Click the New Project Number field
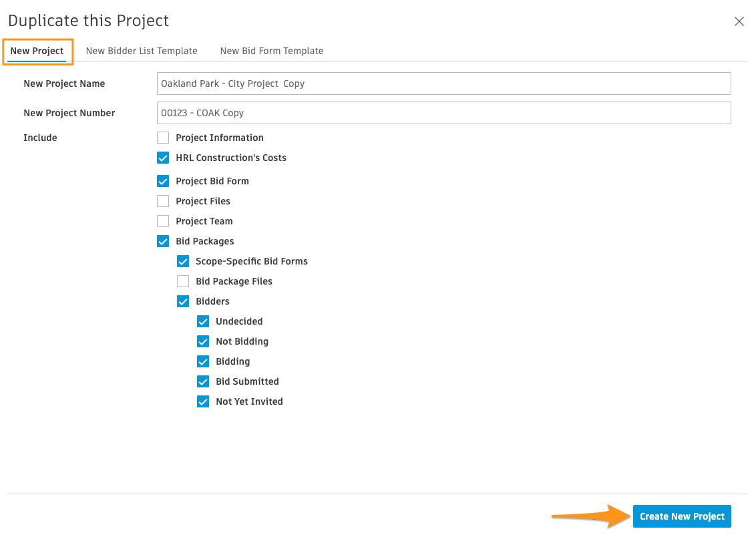Viewport: 756px width, 535px height. tap(443, 113)
